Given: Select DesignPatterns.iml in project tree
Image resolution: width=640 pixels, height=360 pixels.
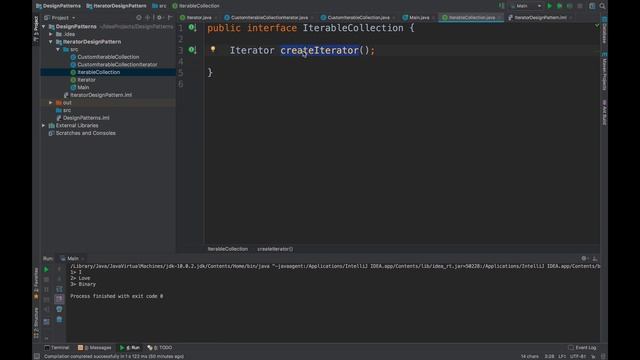Looking at the screenshot, I should 86,118.
